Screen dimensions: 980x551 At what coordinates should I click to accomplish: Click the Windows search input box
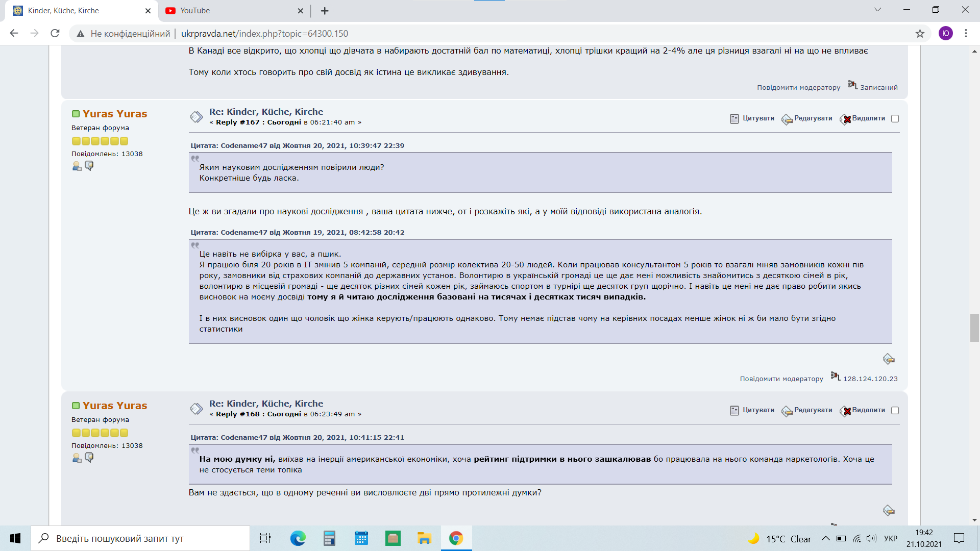pos(140,538)
